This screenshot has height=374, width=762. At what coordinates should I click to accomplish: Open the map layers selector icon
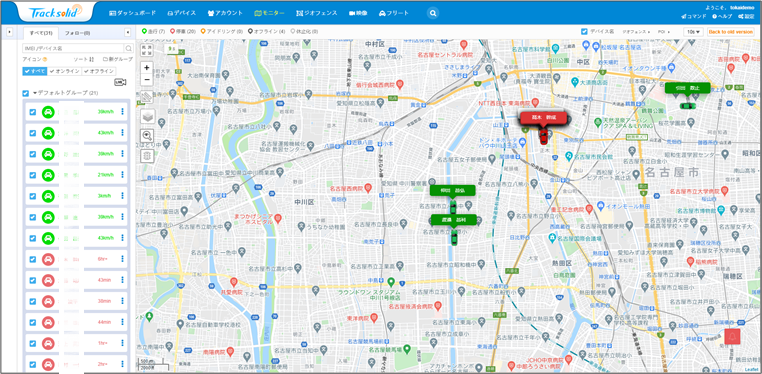click(x=147, y=116)
